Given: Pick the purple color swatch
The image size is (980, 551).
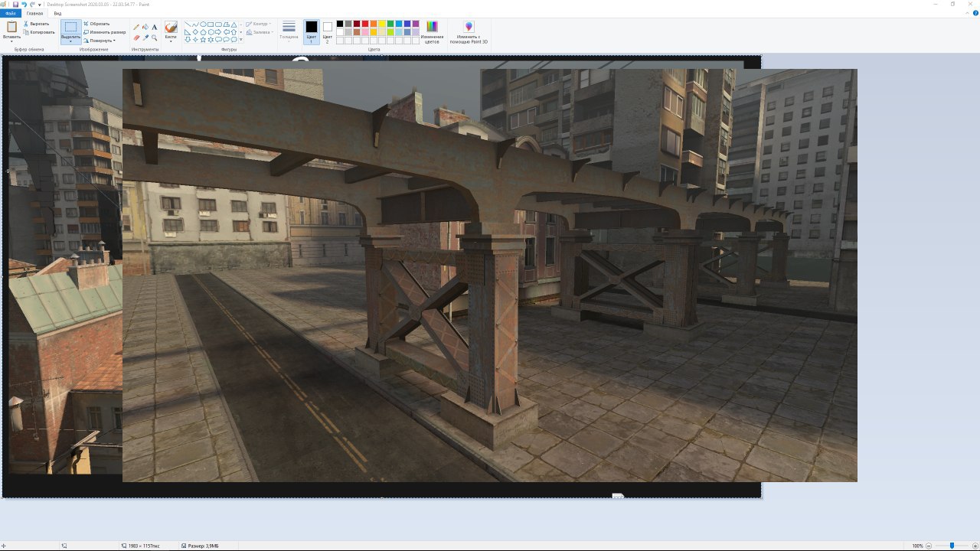Looking at the screenshot, I should pyautogui.click(x=415, y=24).
